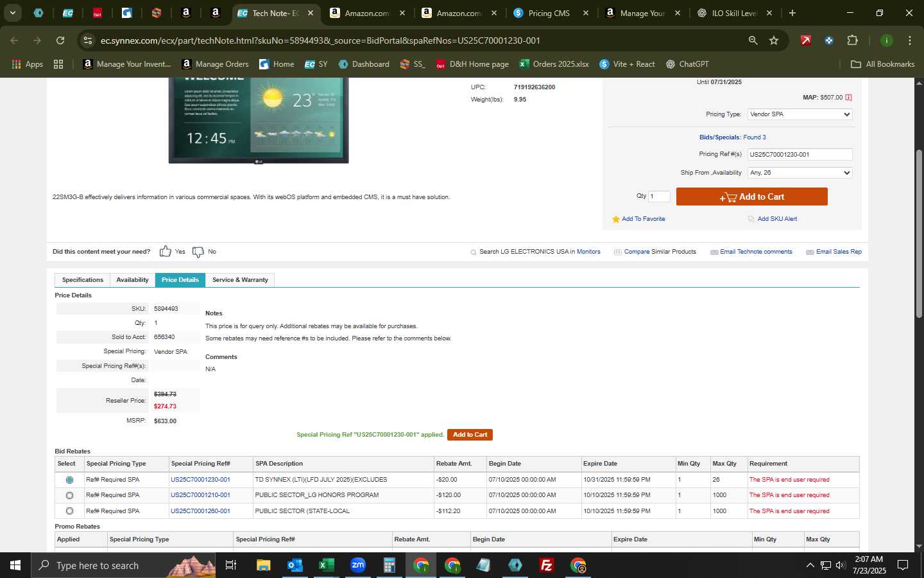
Task: Click Email Technote comments link
Action: click(x=756, y=252)
